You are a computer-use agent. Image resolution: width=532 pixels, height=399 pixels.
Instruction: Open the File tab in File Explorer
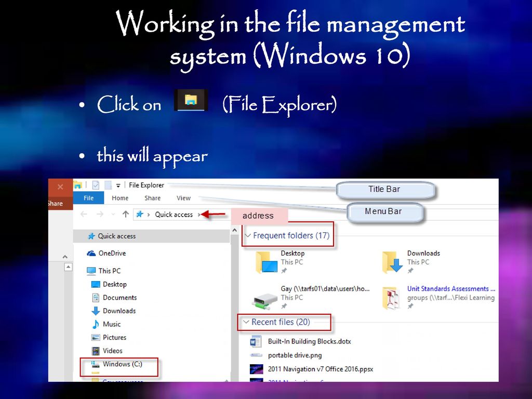point(88,198)
